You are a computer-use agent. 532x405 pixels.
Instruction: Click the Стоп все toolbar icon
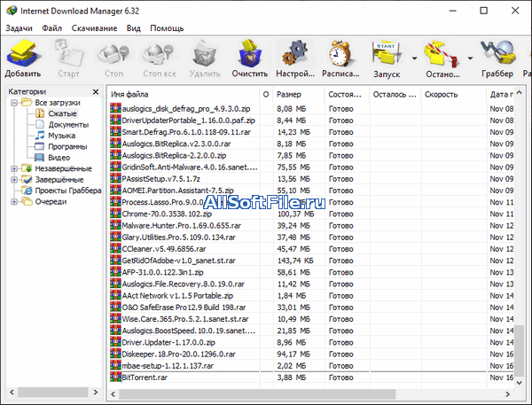(x=159, y=53)
